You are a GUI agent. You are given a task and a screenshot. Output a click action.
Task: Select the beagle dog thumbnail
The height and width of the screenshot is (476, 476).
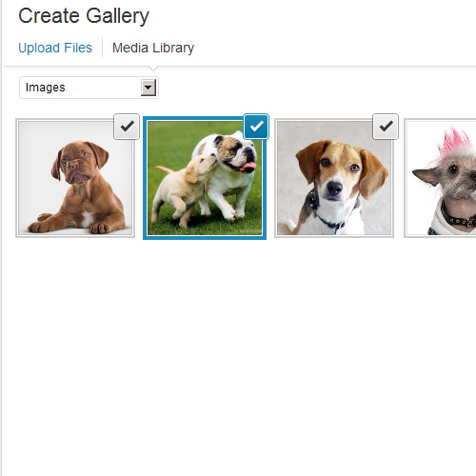coord(334,178)
